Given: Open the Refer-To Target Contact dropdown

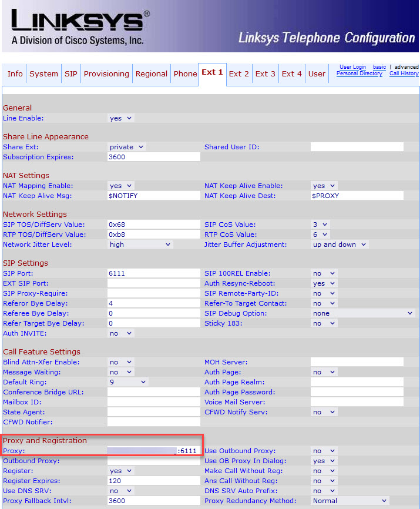Looking at the screenshot, I should pyautogui.click(x=324, y=303).
